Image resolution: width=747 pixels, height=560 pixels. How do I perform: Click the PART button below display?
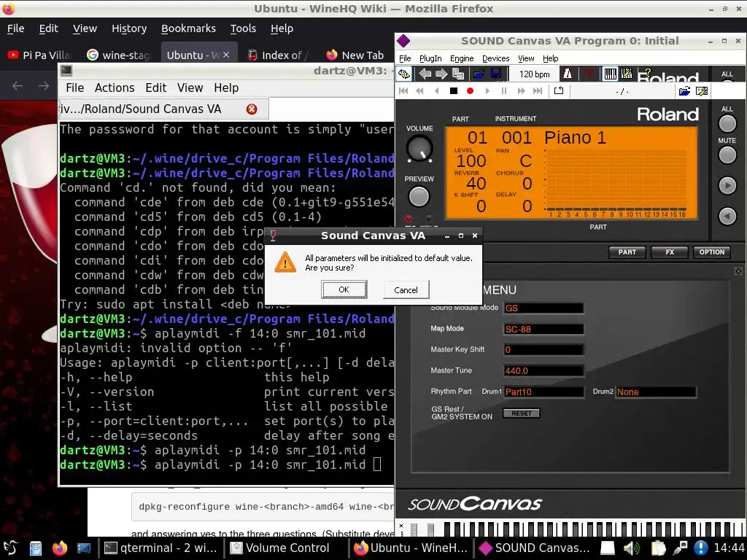pyautogui.click(x=627, y=252)
